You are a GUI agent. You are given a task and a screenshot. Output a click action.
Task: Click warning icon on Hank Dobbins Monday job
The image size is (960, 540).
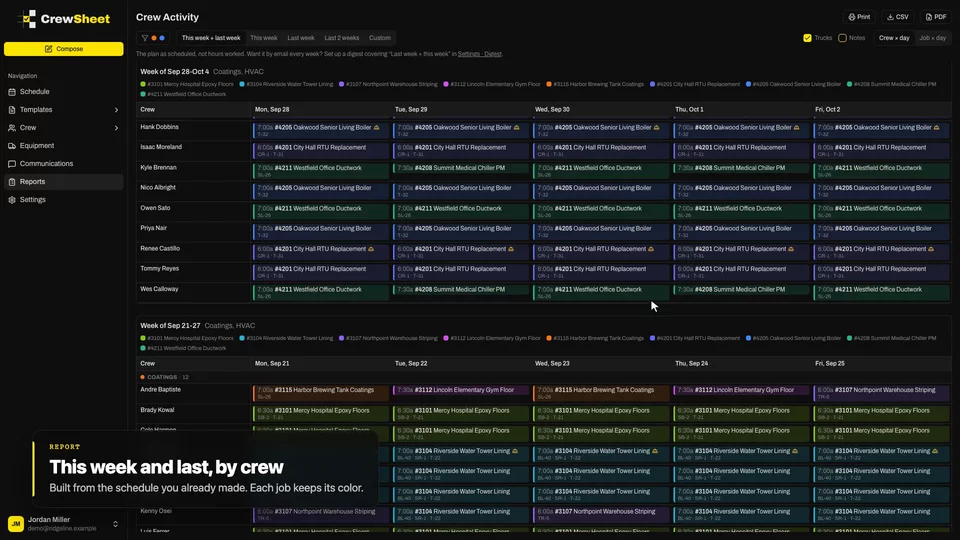377,127
